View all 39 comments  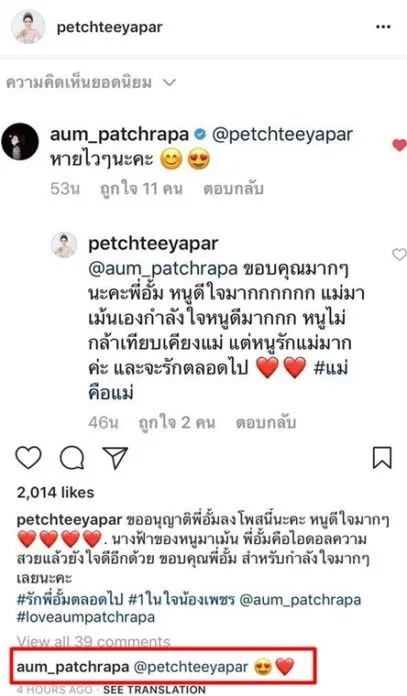93,642
